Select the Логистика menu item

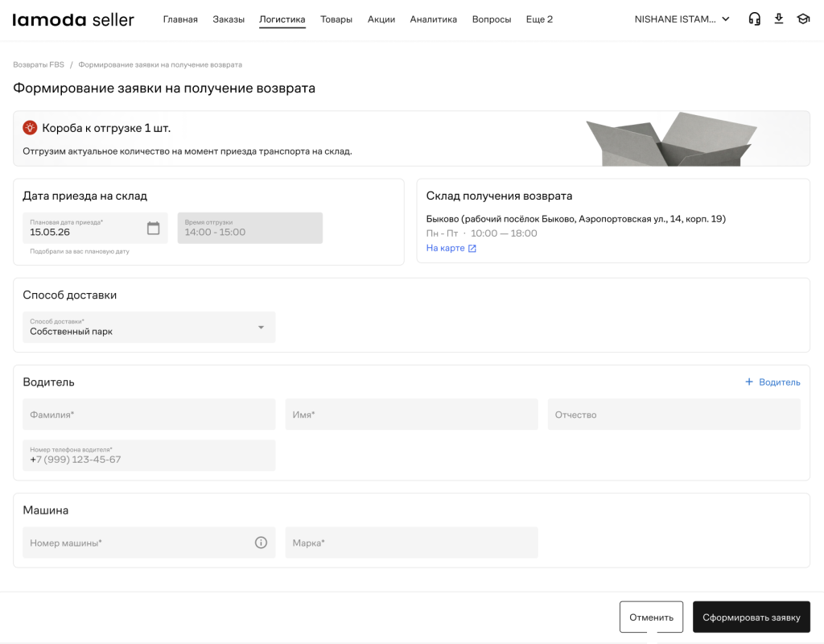click(x=282, y=19)
